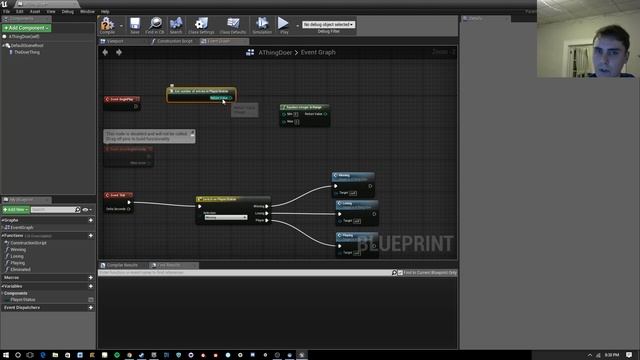Open Add New dropdown in My Blueprint
The image size is (640, 360).
[16, 209]
